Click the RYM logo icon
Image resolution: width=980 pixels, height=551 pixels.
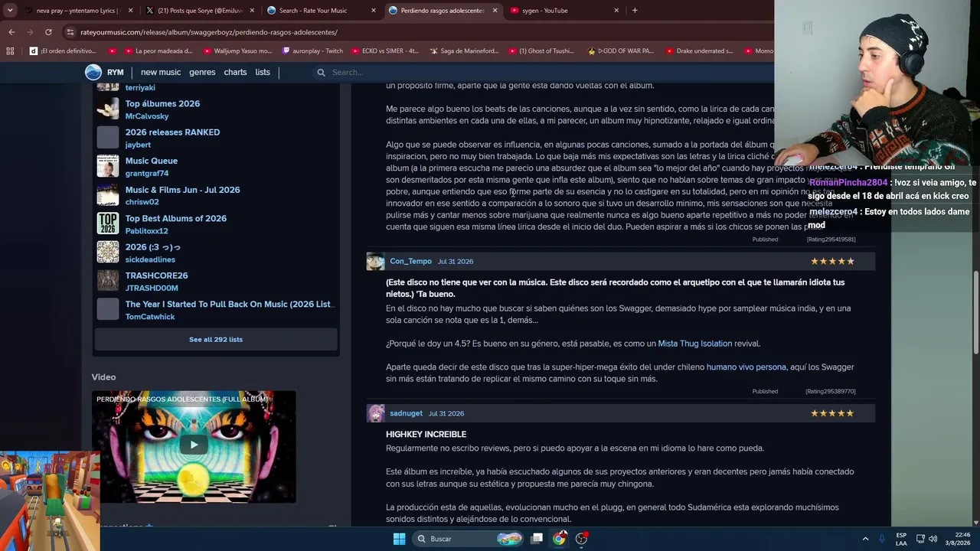(93, 72)
